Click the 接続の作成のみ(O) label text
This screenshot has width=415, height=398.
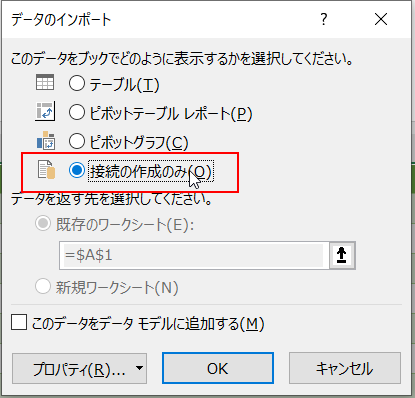151,171
